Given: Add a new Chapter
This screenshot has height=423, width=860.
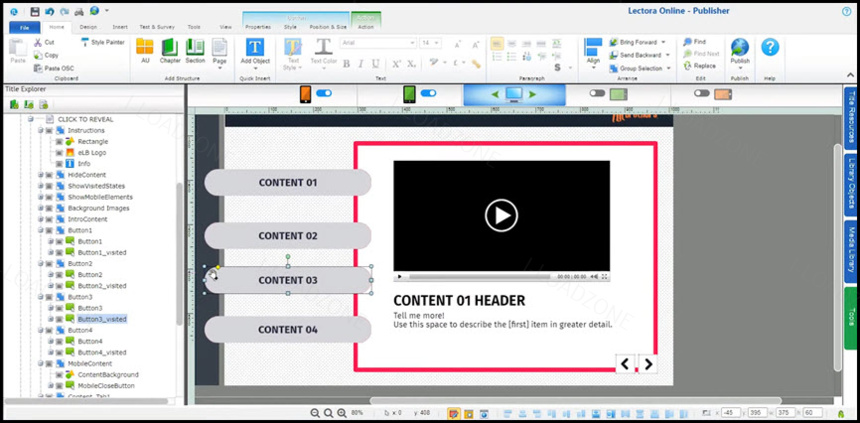Looking at the screenshot, I should coord(170,51).
